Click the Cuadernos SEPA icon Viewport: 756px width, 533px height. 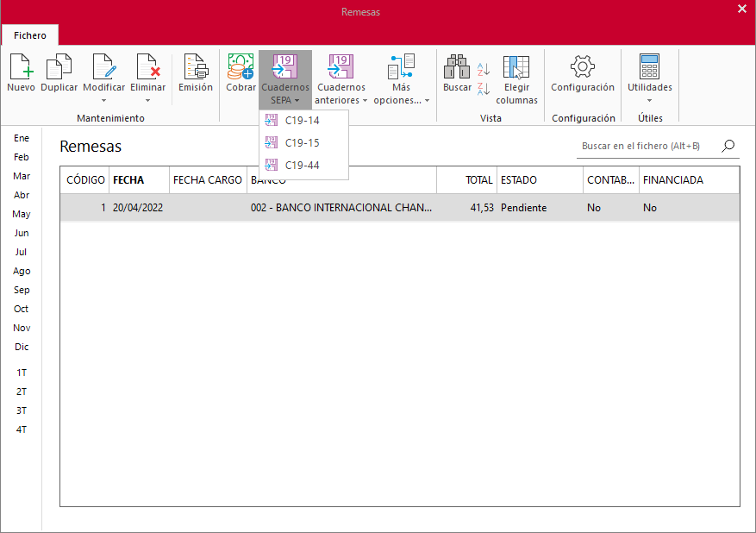tap(285, 66)
